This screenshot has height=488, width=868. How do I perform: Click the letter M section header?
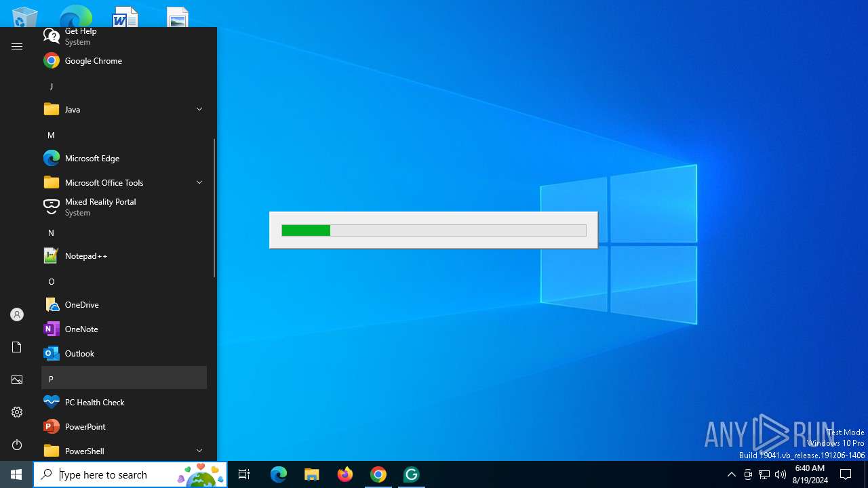[124, 135]
